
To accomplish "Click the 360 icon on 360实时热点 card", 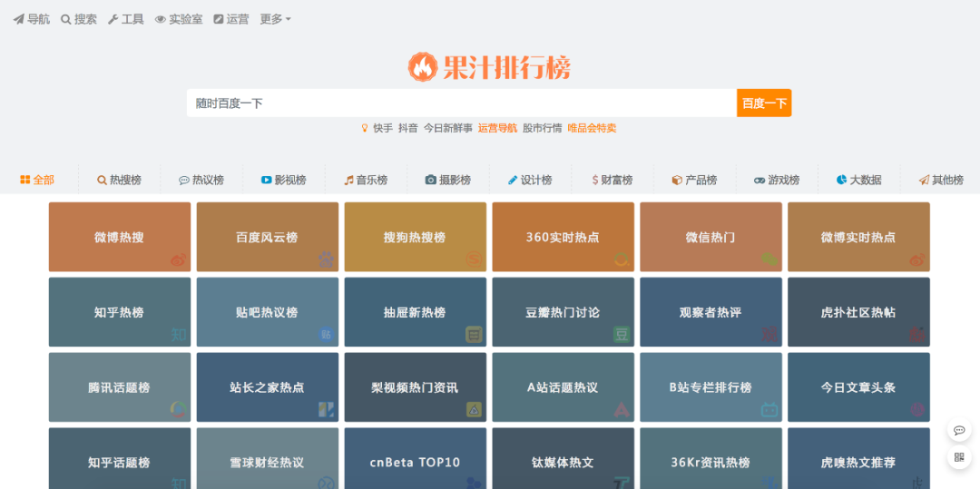I will pos(622,259).
